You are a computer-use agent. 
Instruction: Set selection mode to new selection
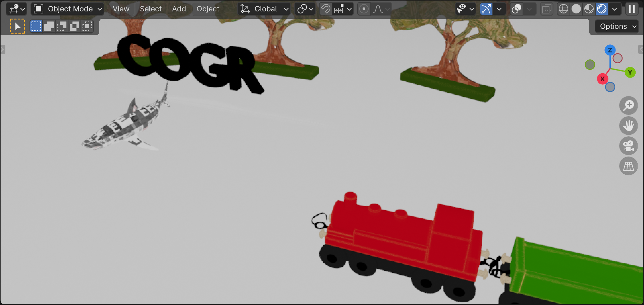point(36,27)
